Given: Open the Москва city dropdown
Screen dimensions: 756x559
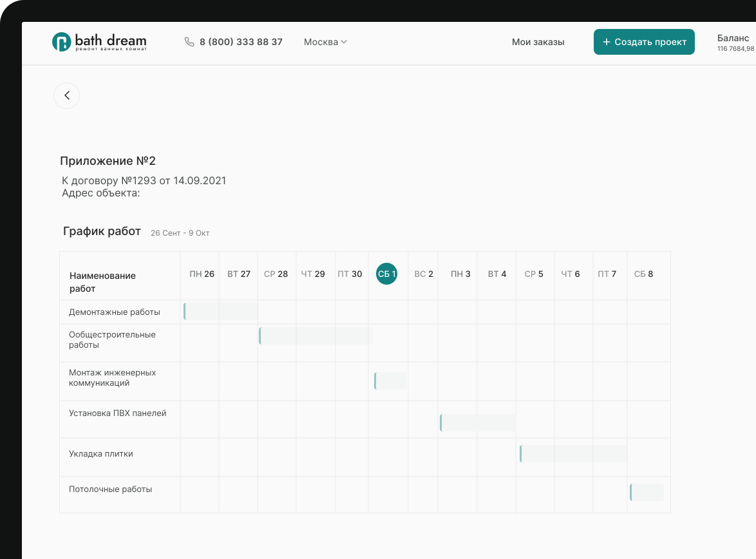Looking at the screenshot, I should 325,42.
